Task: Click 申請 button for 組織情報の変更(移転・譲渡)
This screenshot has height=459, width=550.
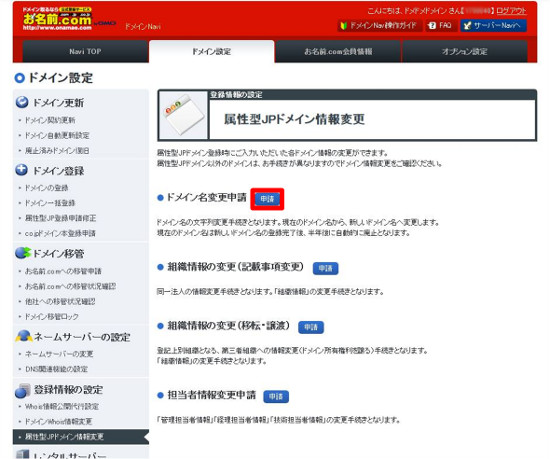Action: pos(311,327)
